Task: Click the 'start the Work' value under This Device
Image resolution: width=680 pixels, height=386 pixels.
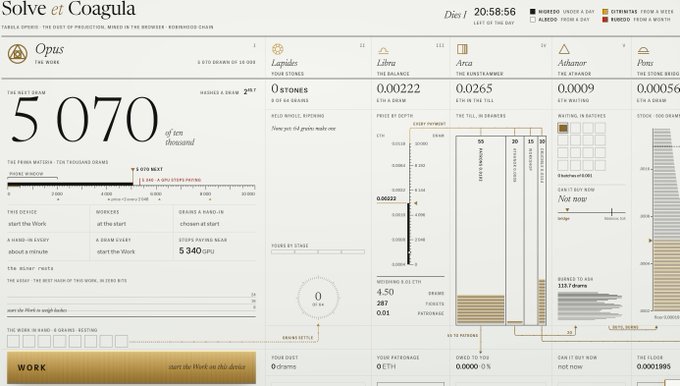Action: (27, 224)
